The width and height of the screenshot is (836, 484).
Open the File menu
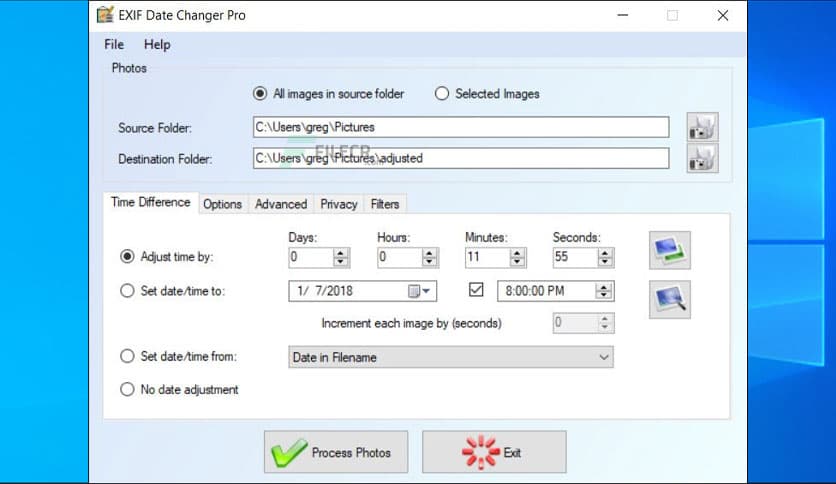tap(114, 44)
